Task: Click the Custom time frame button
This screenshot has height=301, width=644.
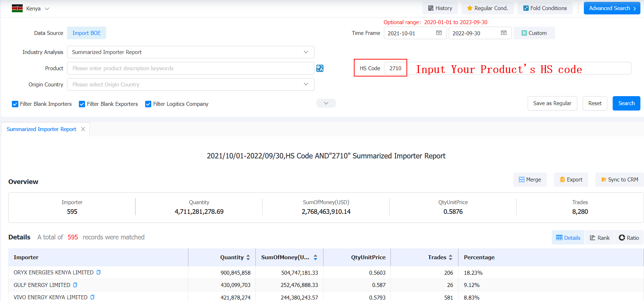Action: [534, 33]
